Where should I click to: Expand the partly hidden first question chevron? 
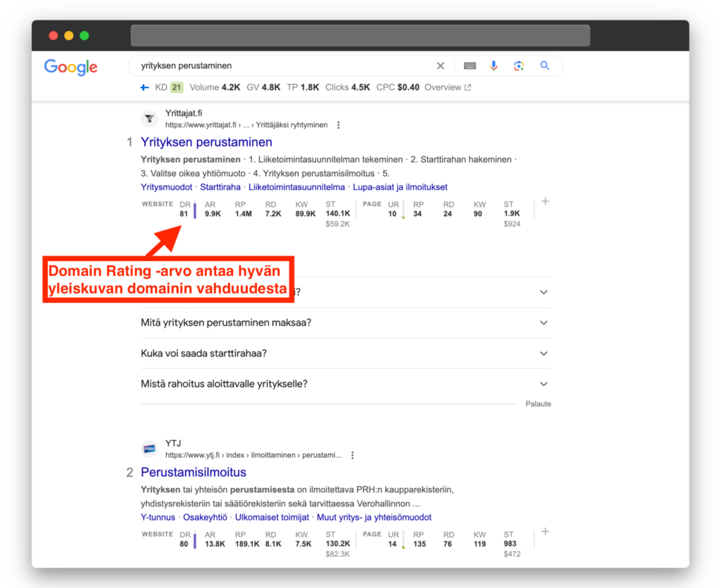pyautogui.click(x=544, y=292)
